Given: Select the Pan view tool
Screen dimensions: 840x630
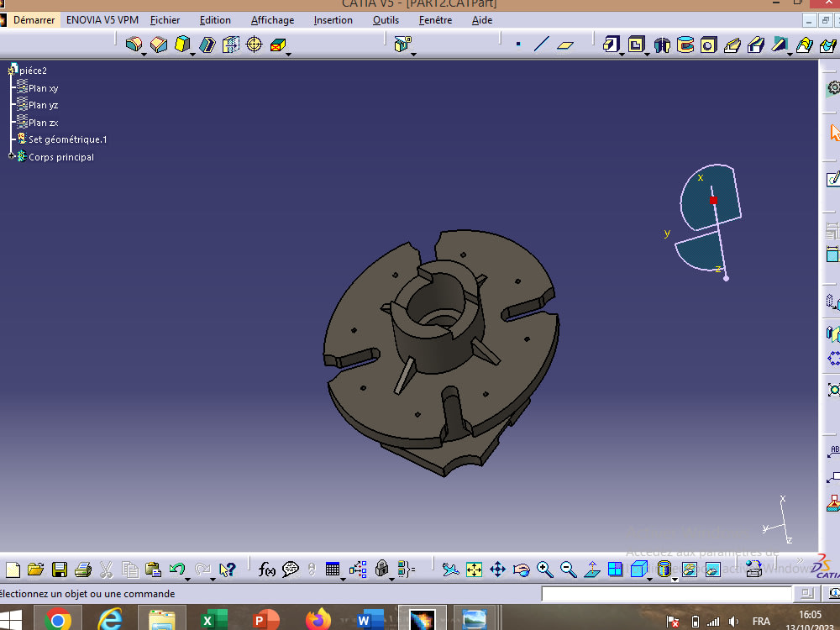Looking at the screenshot, I should pyautogui.click(x=498, y=570).
